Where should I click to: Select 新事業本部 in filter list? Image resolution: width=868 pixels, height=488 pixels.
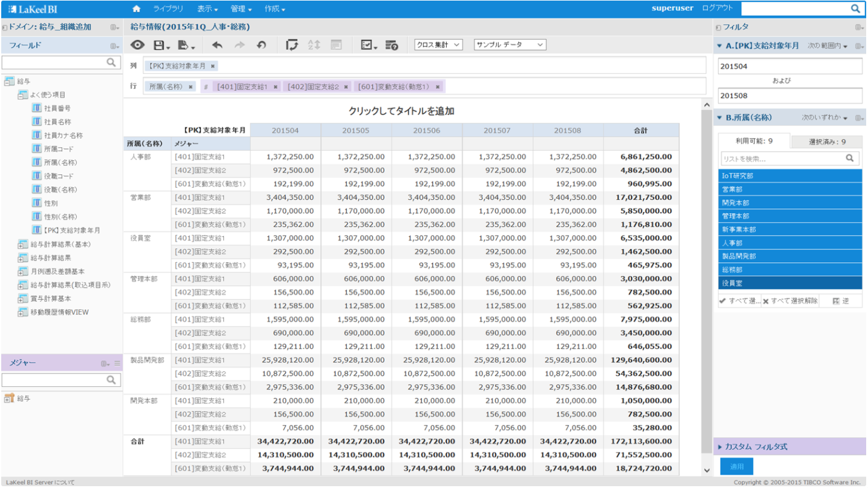[x=790, y=229]
